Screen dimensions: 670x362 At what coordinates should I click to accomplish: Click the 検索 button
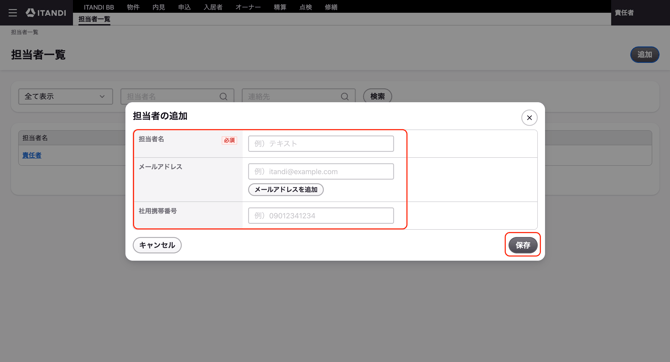pos(377,97)
